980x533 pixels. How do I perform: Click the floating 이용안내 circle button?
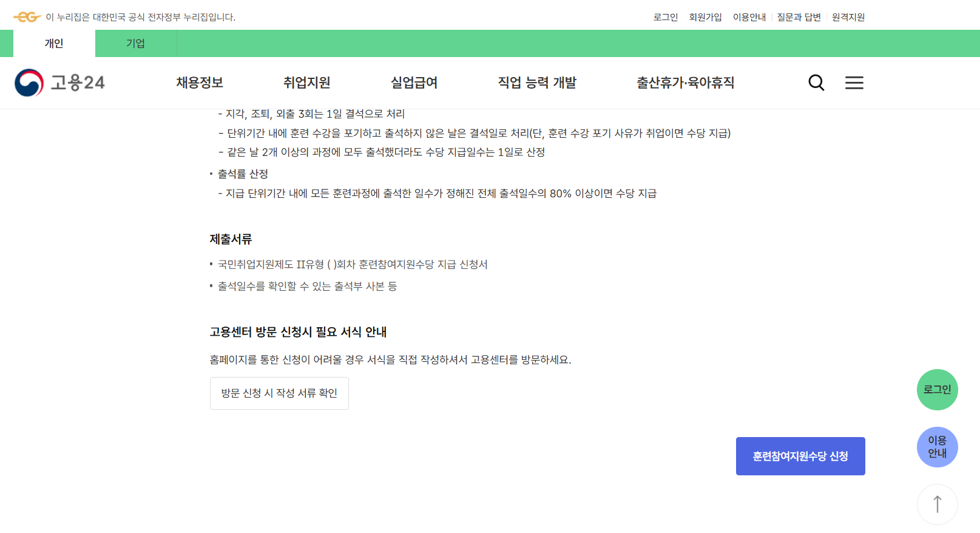pos(937,447)
